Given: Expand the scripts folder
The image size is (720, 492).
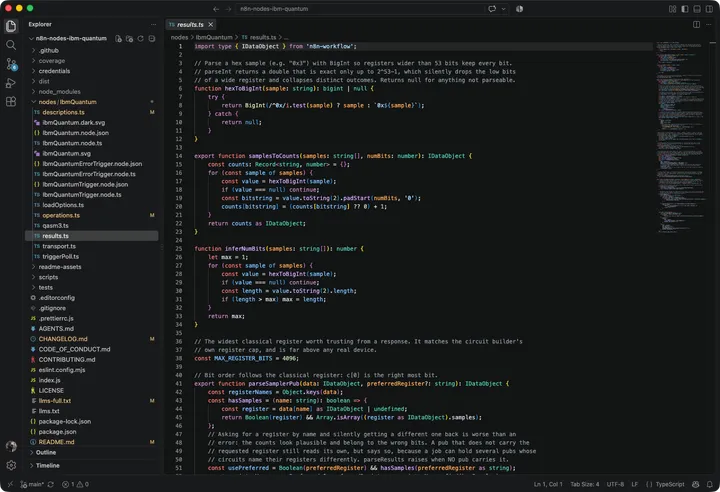Looking at the screenshot, I should click(92, 277).
